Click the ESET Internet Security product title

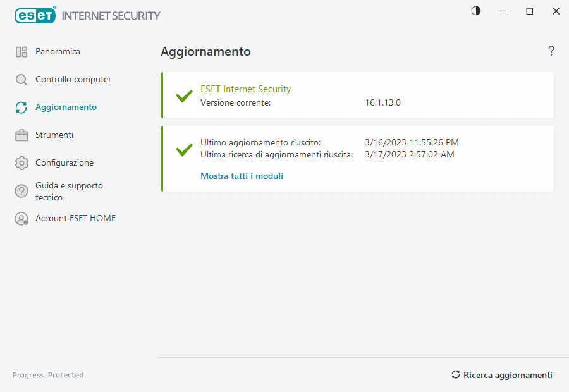[x=245, y=89]
